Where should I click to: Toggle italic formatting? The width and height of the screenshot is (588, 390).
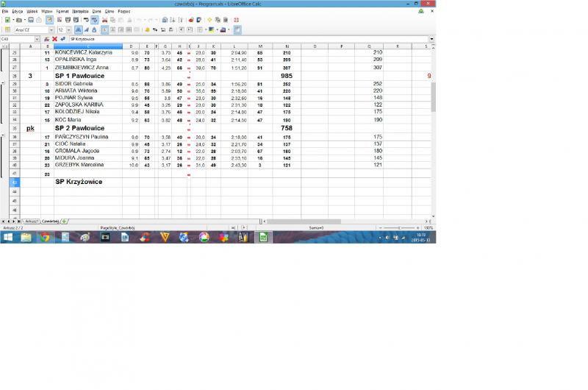click(x=86, y=30)
